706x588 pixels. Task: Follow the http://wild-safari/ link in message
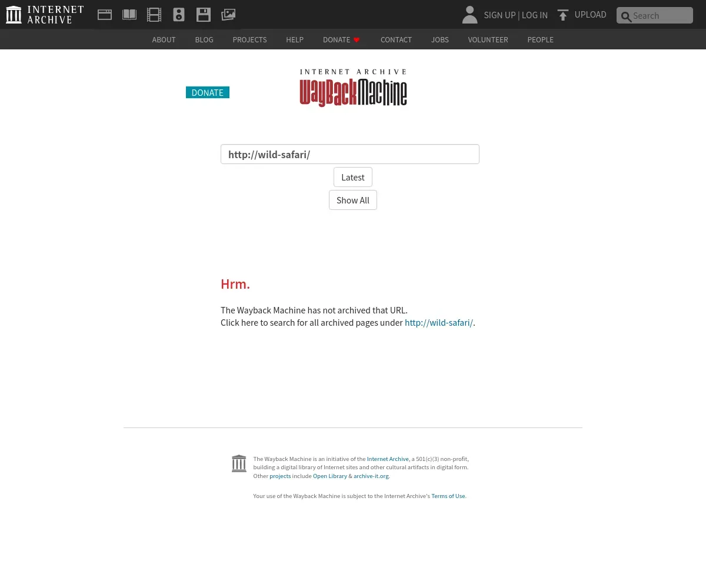coord(439,323)
